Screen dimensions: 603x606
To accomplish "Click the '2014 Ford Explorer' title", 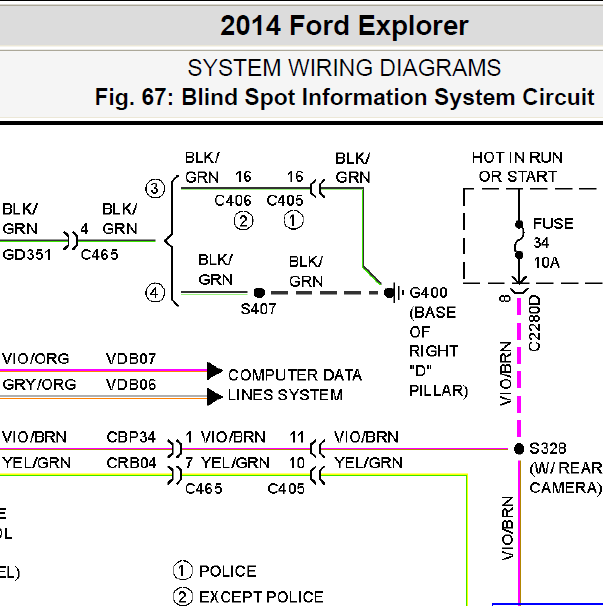I will click(x=344, y=26).
